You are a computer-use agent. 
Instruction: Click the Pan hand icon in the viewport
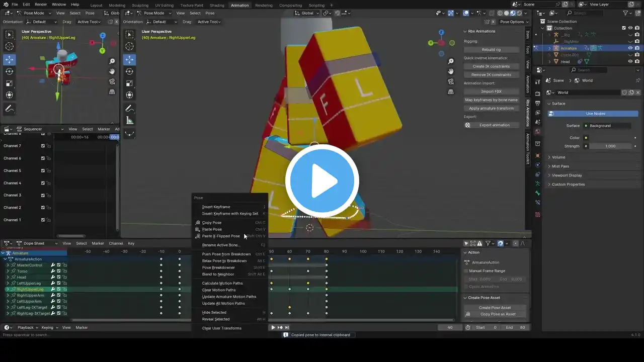(x=451, y=71)
